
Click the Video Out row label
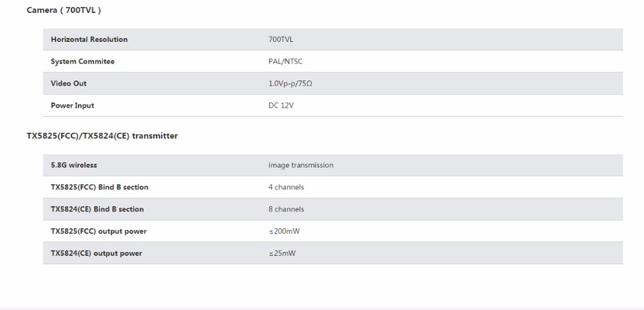pos(68,83)
